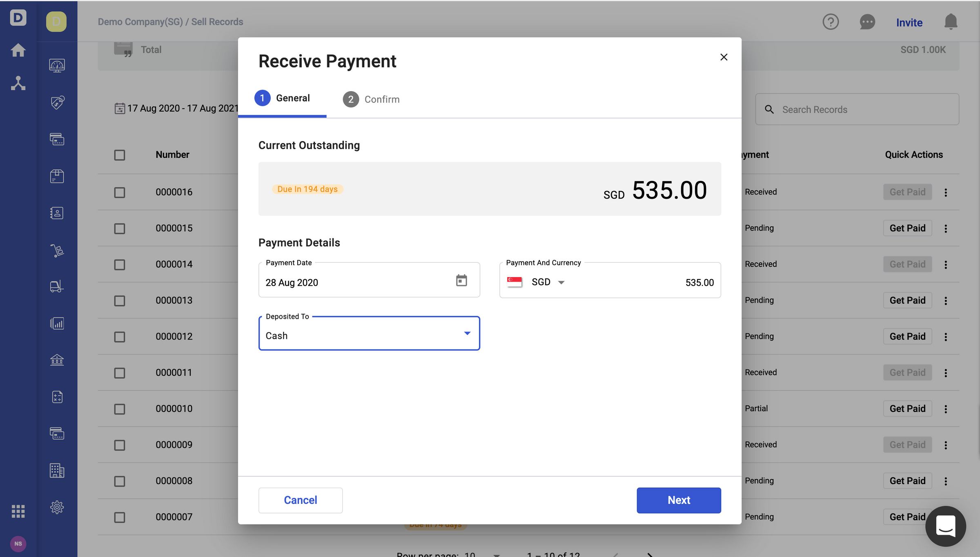Cancel the Receive Payment dialog

[x=300, y=500]
